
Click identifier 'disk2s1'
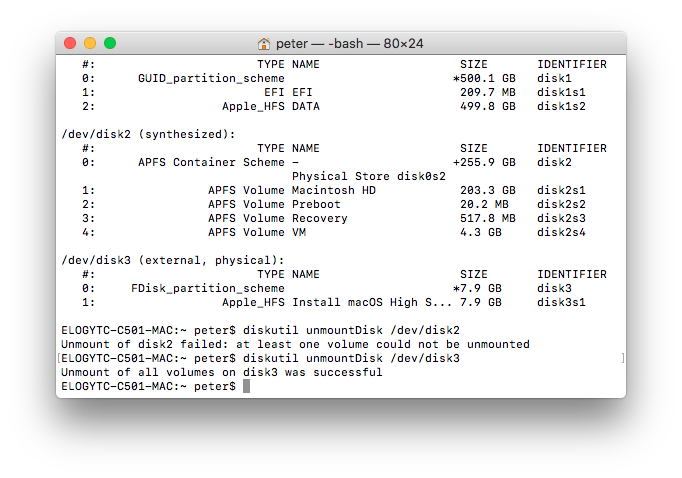coord(561,190)
